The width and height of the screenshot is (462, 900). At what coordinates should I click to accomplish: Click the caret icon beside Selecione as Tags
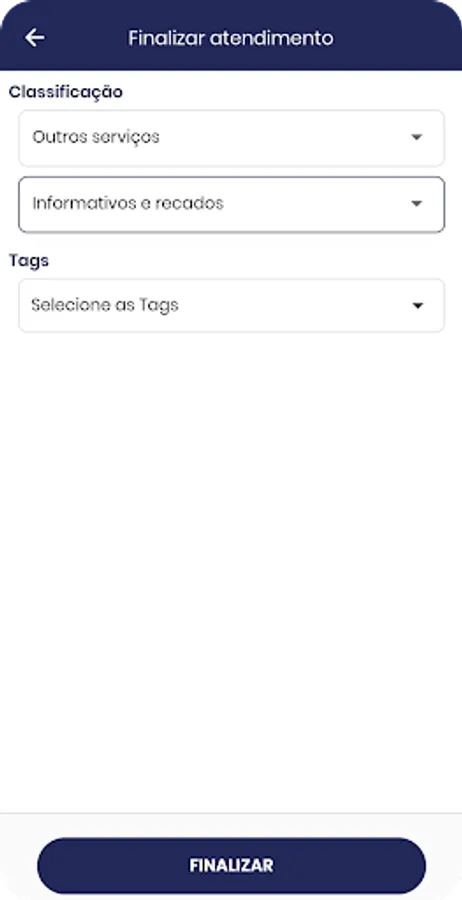click(418, 305)
